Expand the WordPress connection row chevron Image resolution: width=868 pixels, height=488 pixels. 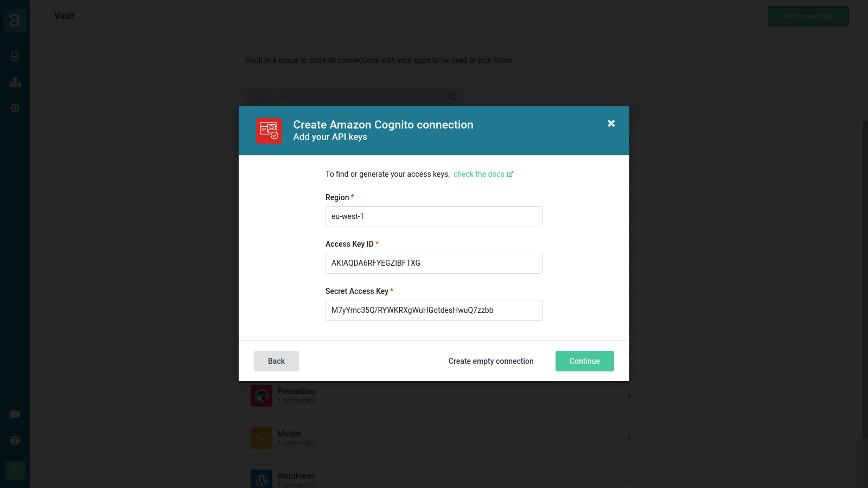[629, 480]
